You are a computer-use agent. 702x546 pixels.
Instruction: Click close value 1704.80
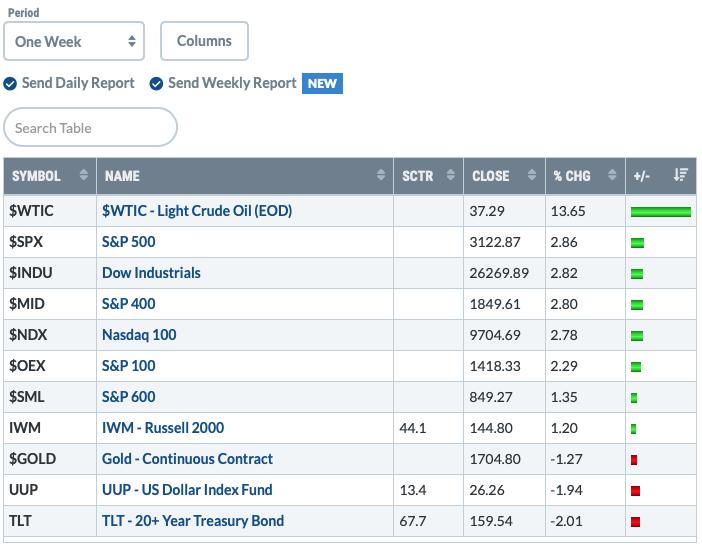(x=495, y=459)
